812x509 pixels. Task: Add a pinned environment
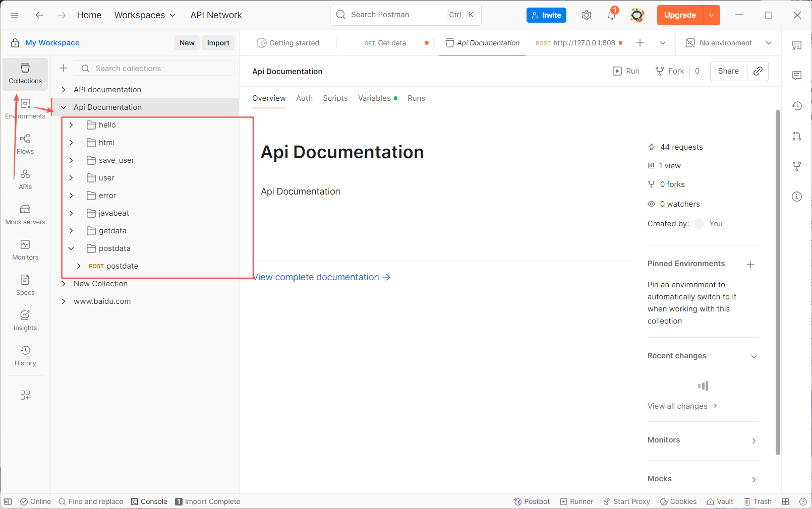click(x=750, y=265)
